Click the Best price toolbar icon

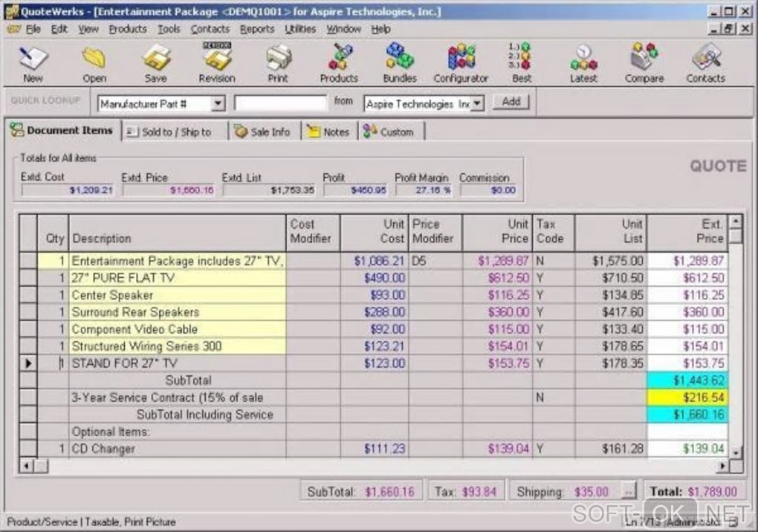(x=521, y=63)
